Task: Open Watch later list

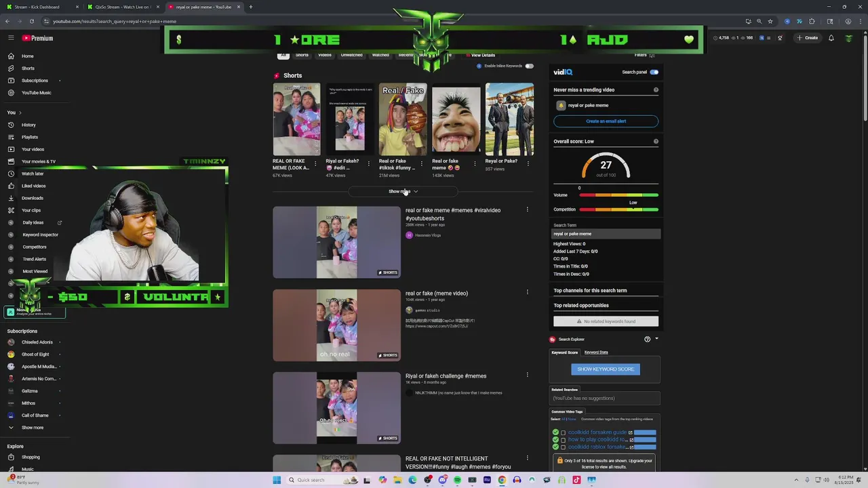Action: [33, 174]
